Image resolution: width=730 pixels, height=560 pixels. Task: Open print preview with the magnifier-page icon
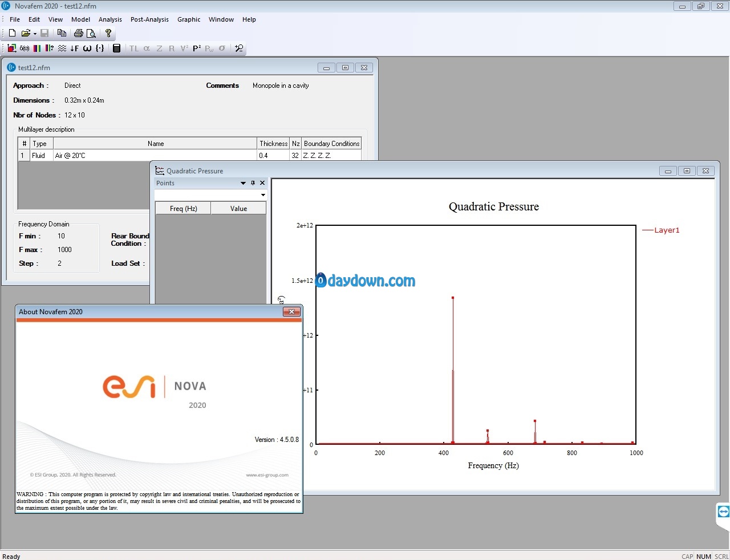click(x=91, y=33)
